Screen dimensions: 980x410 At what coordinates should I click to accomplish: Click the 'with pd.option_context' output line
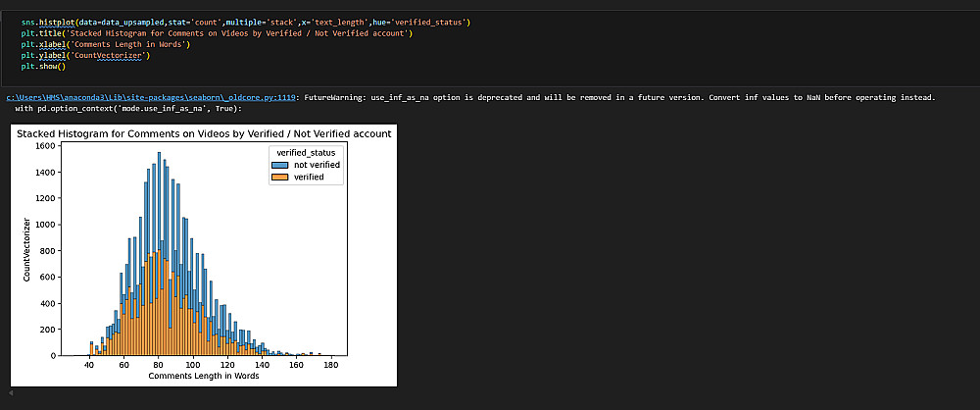[x=127, y=108]
